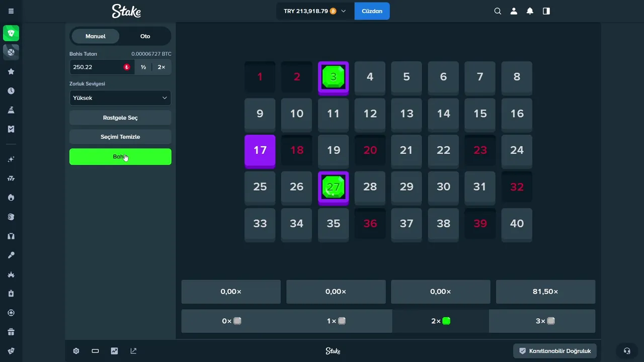Click the search magnifier icon
Screen dimensions: 644x362
tap(498, 11)
